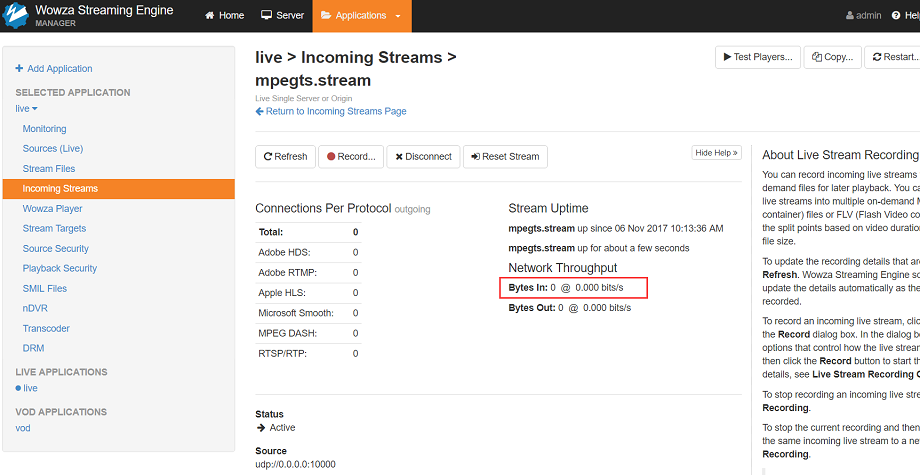Open Sources (Live) page
This screenshot has width=920, height=475.
point(53,149)
